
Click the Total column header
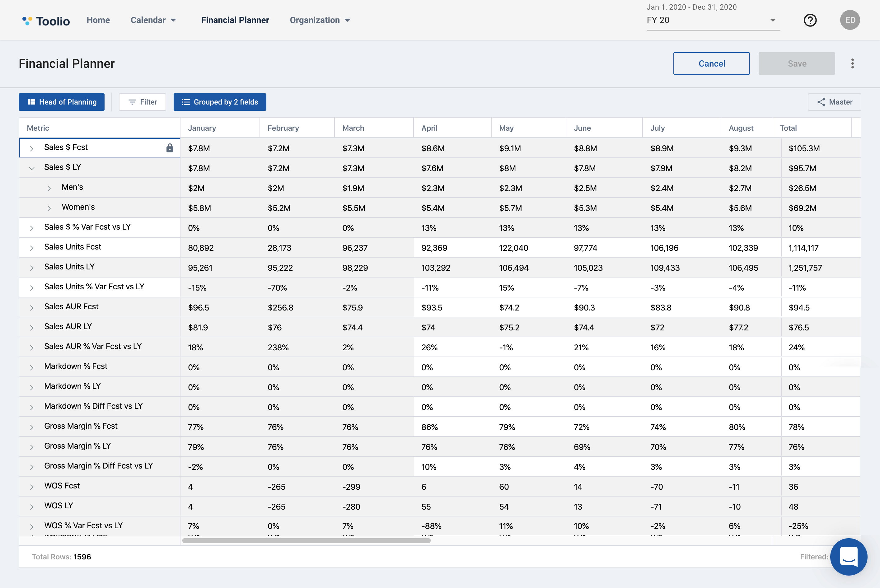tap(811, 128)
